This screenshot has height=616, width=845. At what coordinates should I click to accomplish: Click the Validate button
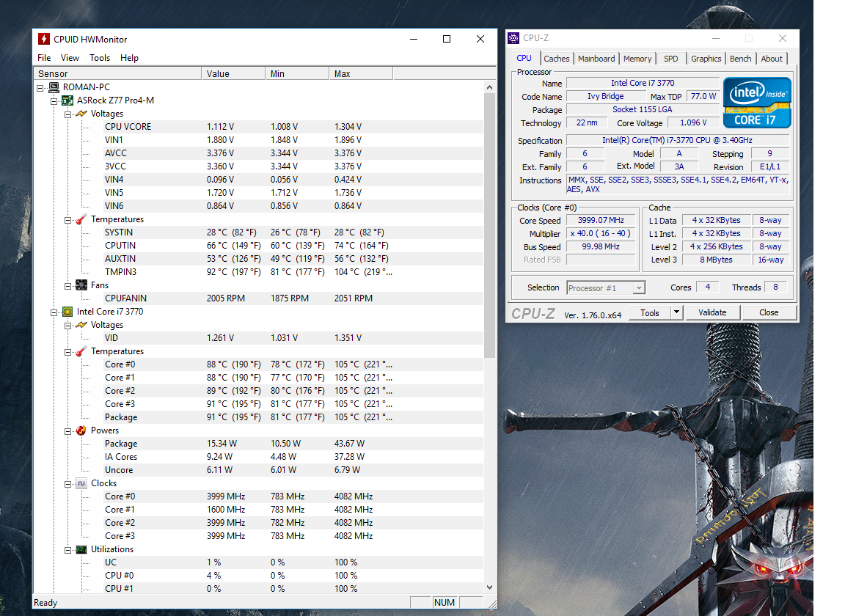(x=712, y=312)
